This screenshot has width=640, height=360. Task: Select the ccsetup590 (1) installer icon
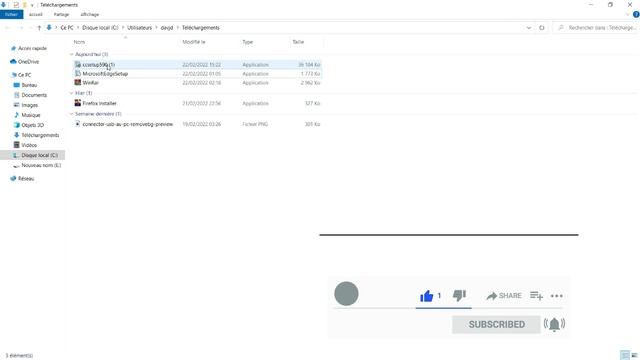point(78,64)
